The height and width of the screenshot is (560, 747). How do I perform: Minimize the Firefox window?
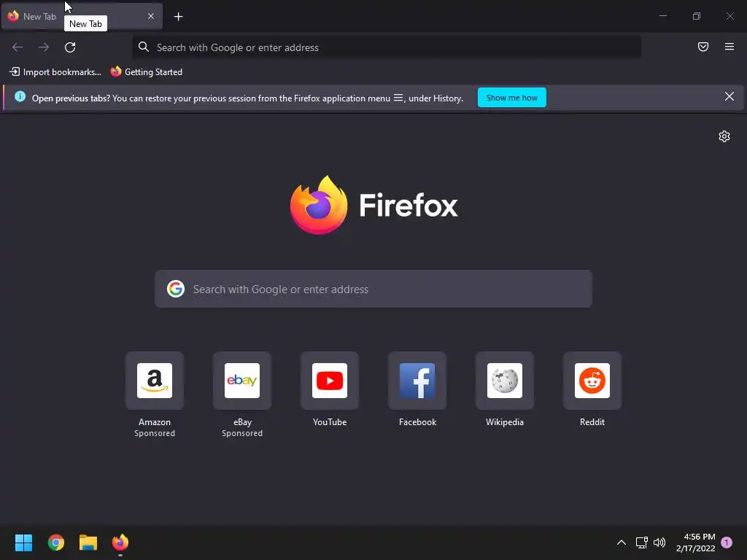[x=662, y=16]
